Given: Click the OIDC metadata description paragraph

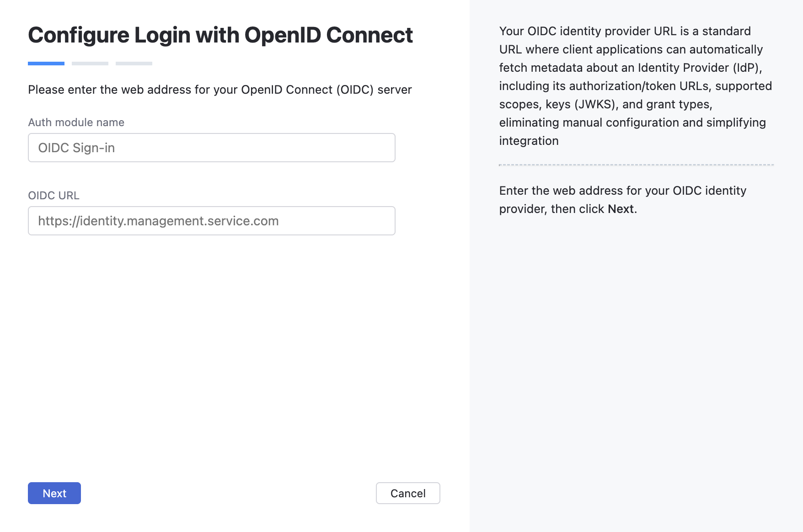Looking at the screenshot, I should coord(636,86).
